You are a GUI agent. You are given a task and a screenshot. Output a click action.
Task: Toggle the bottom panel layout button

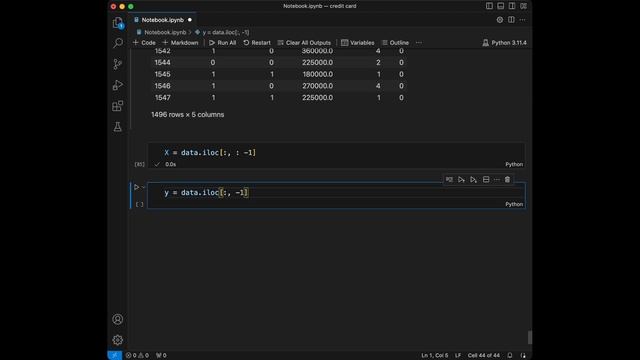pos(500,6)
